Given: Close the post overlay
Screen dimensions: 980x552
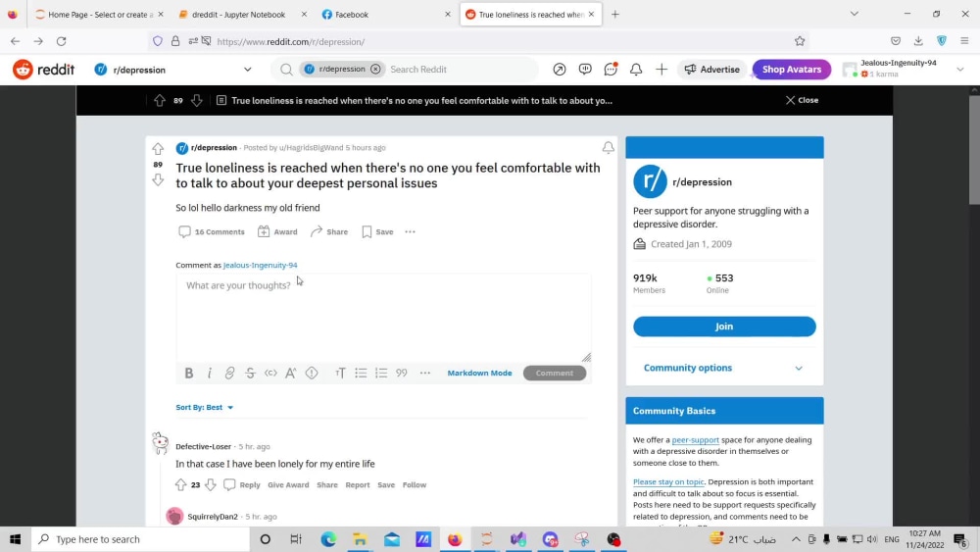Looking at the screenshot, I should pyautogui.click(x=802, y=100).
